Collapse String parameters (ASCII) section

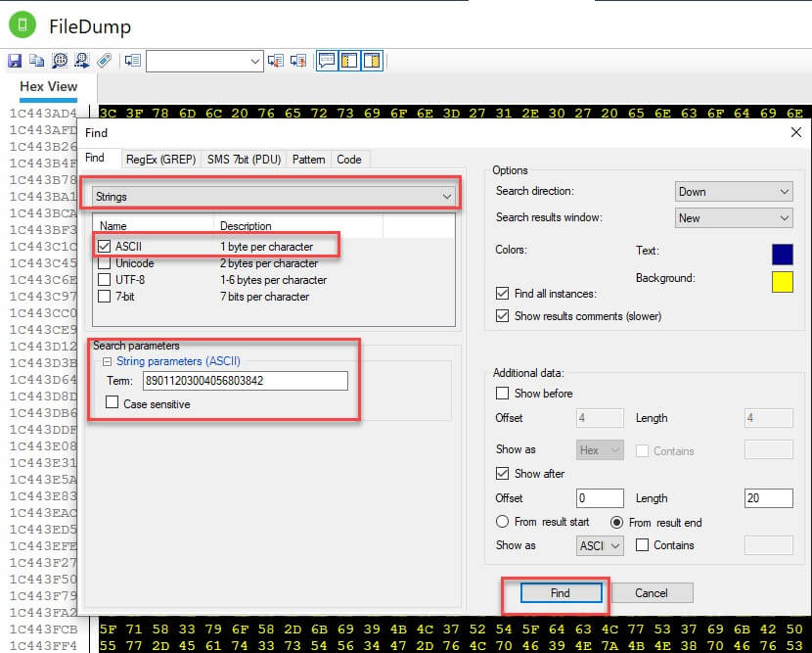(108, 361)
